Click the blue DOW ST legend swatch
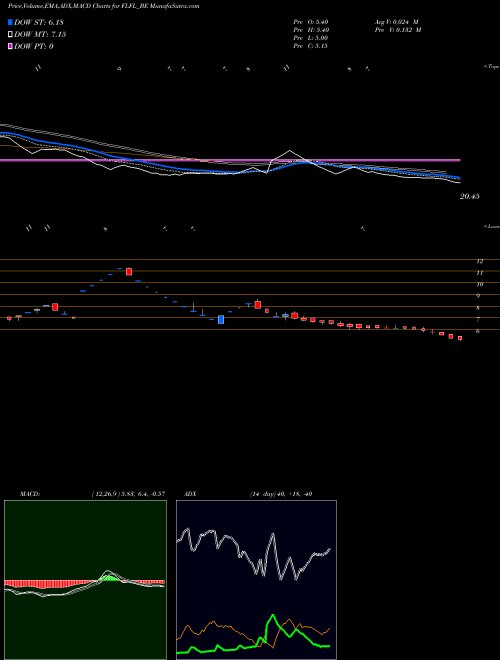The image size is (500, 660). (x=10, y=22)
